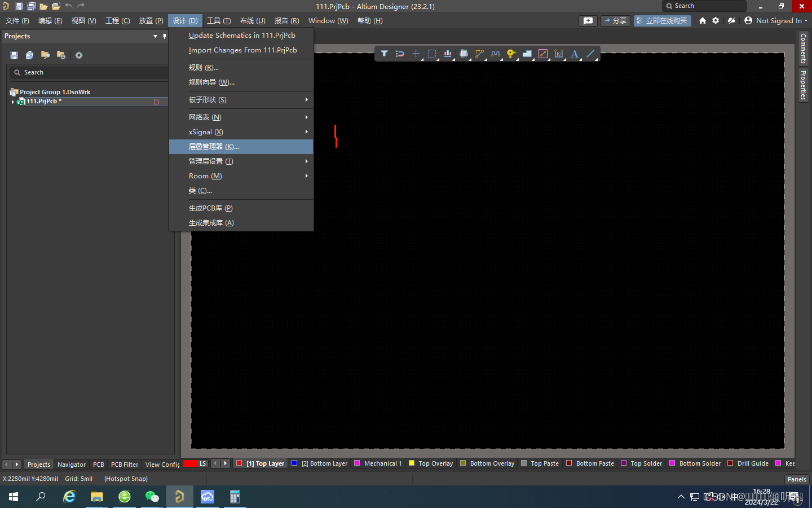This screenshot has height=508, width=812.
Task: Open a document via folder icon
Action: (43, 6)
